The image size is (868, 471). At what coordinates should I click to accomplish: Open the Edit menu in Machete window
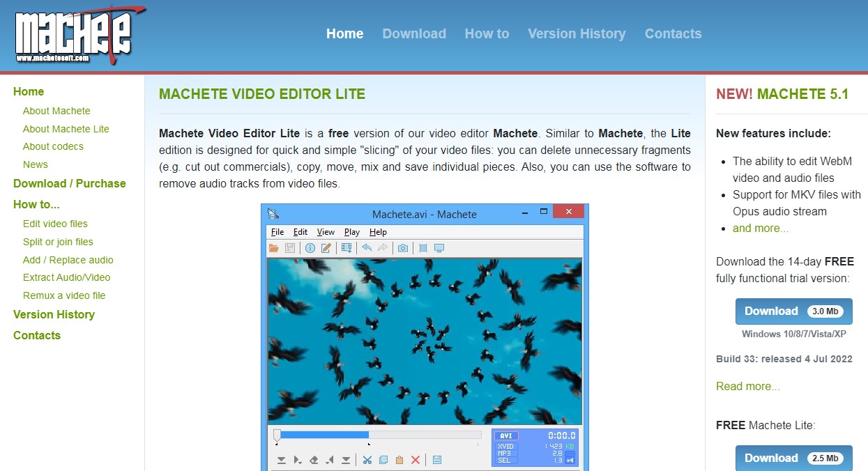(x=300, y=232)
